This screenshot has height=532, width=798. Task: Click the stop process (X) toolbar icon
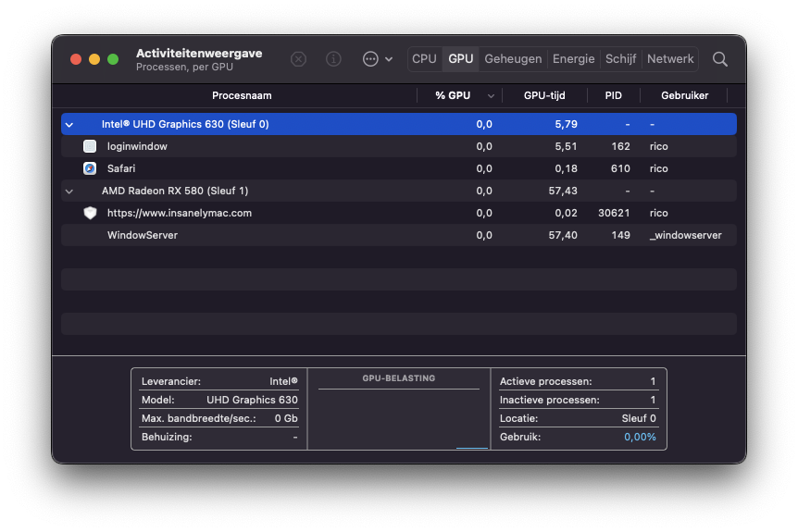click(x=298, y=59)
